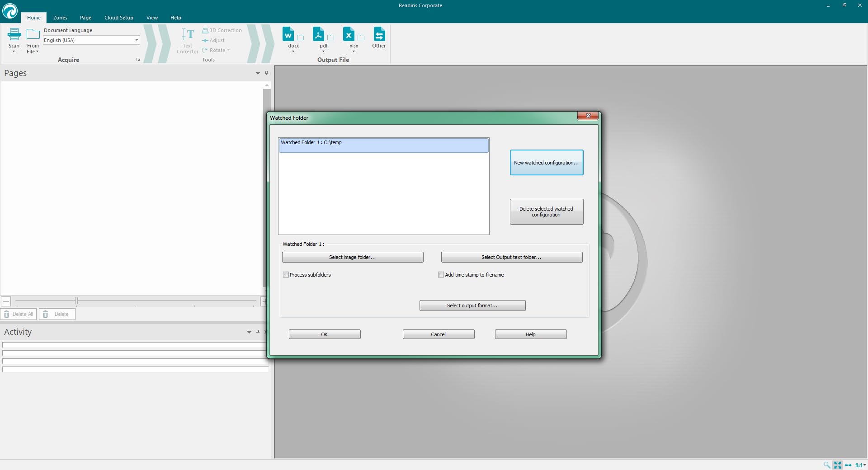Click small folder icon beside pdf

click(330, 38)
